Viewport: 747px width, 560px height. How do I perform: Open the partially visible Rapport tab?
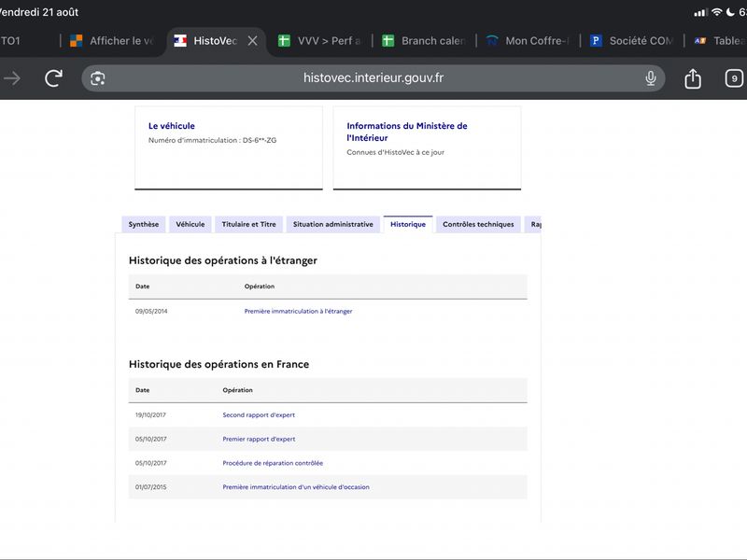[533, 224]
